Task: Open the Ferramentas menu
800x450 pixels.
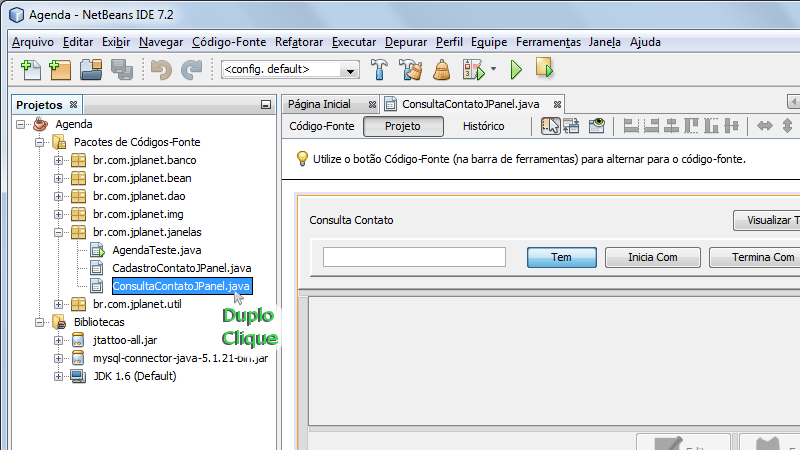Action: 548,42
